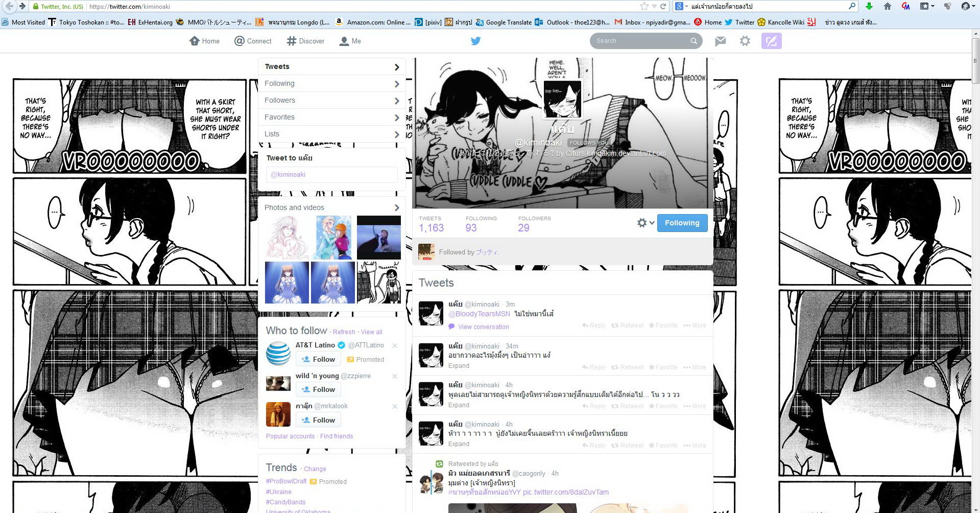
Task: Open the #CandyBands trend
Action: tap(286, 502)
